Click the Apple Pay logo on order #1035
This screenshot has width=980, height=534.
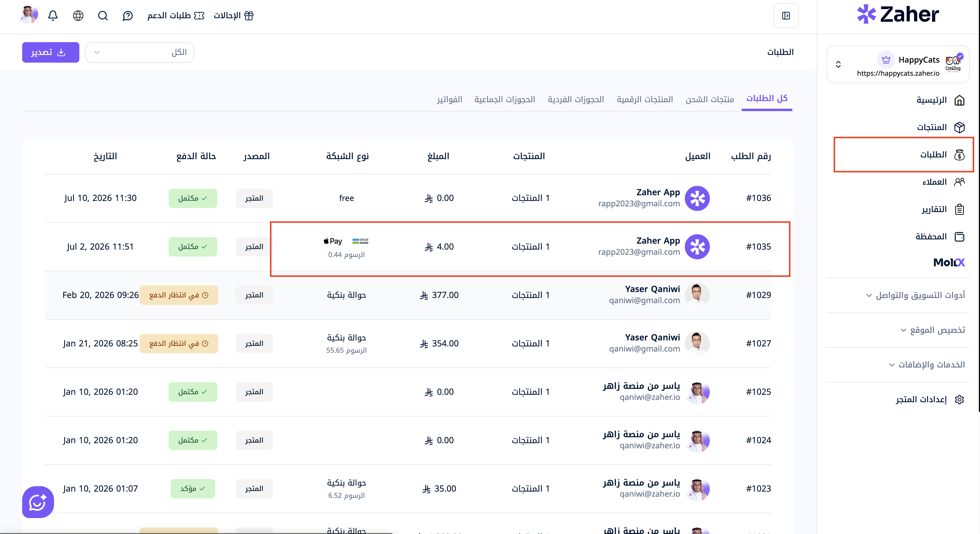(333, 241)
